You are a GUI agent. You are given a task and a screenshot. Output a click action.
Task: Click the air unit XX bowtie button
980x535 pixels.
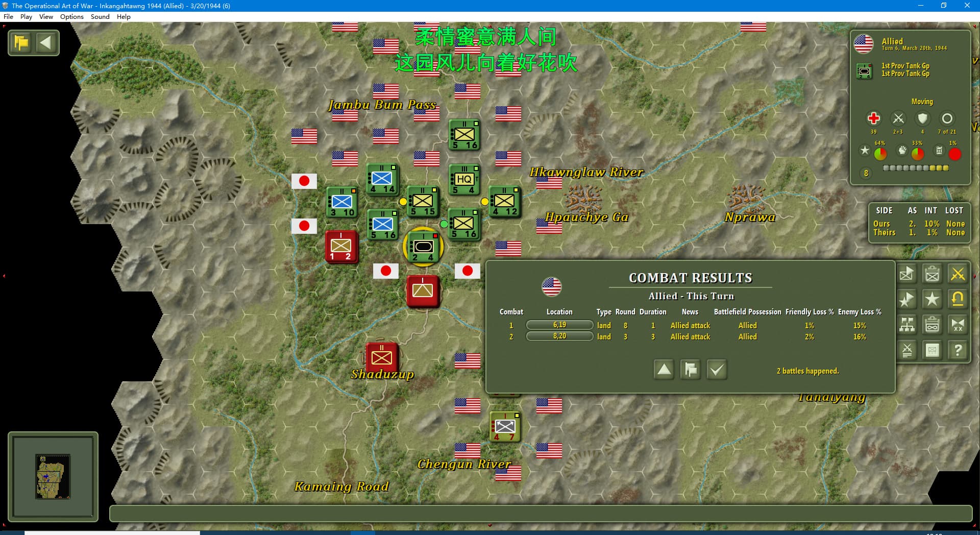(958, 325)
